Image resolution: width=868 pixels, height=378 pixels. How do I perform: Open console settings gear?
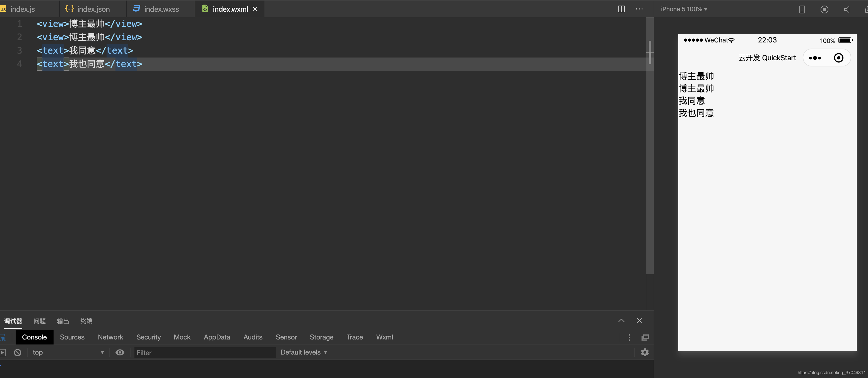click(x=645, y=352)
